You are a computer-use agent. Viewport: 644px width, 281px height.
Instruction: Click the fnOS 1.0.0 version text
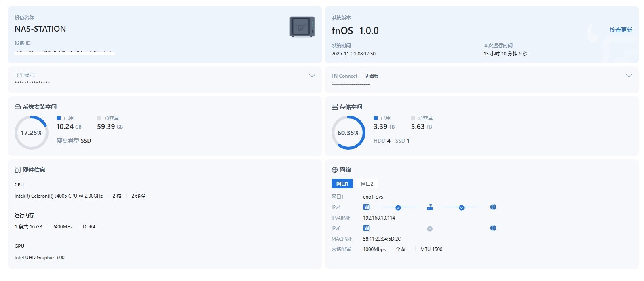click(355, 31)
